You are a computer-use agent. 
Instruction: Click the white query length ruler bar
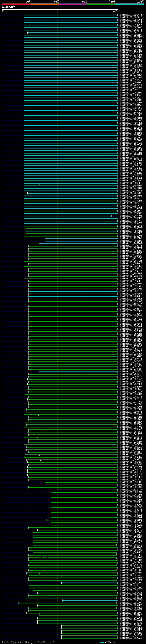pos(60,9)
